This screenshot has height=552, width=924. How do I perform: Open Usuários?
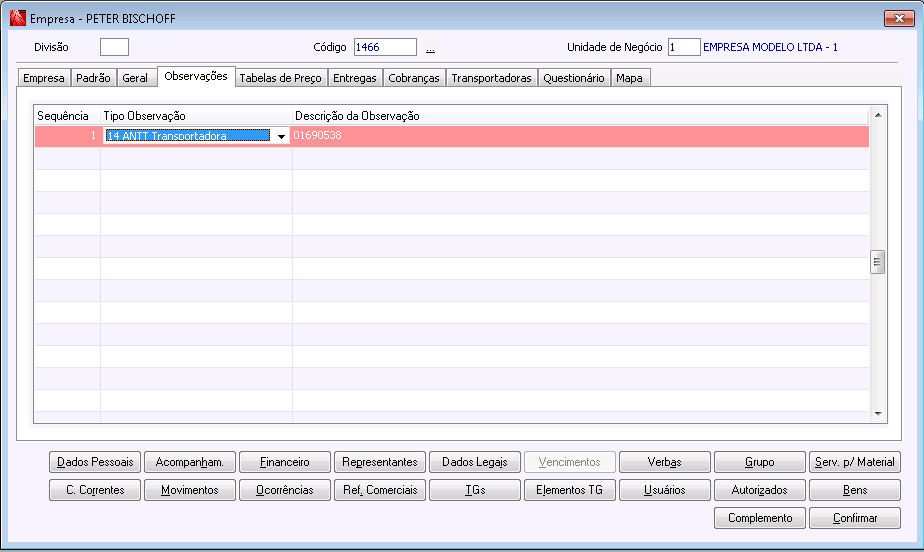(x=665, y=490)
